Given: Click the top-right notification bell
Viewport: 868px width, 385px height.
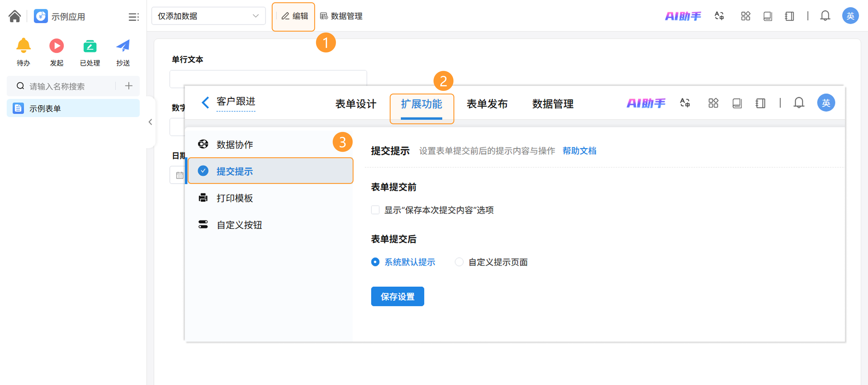Looking at the screenshot, I should tap(825, 16).
